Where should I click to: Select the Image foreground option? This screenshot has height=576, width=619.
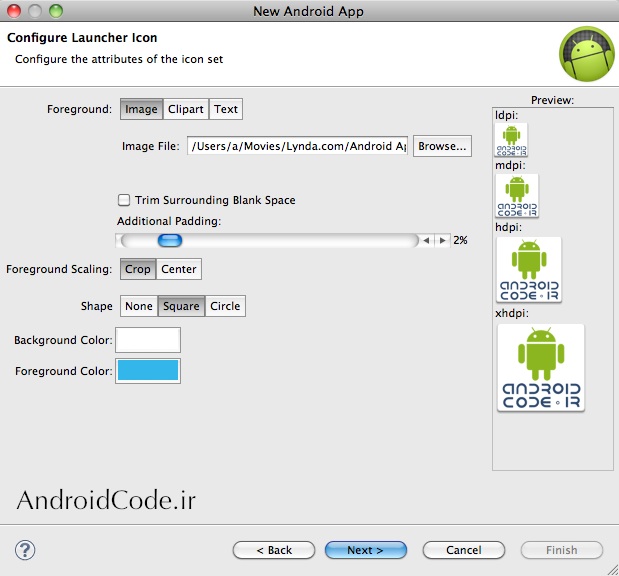coord(141,109)
